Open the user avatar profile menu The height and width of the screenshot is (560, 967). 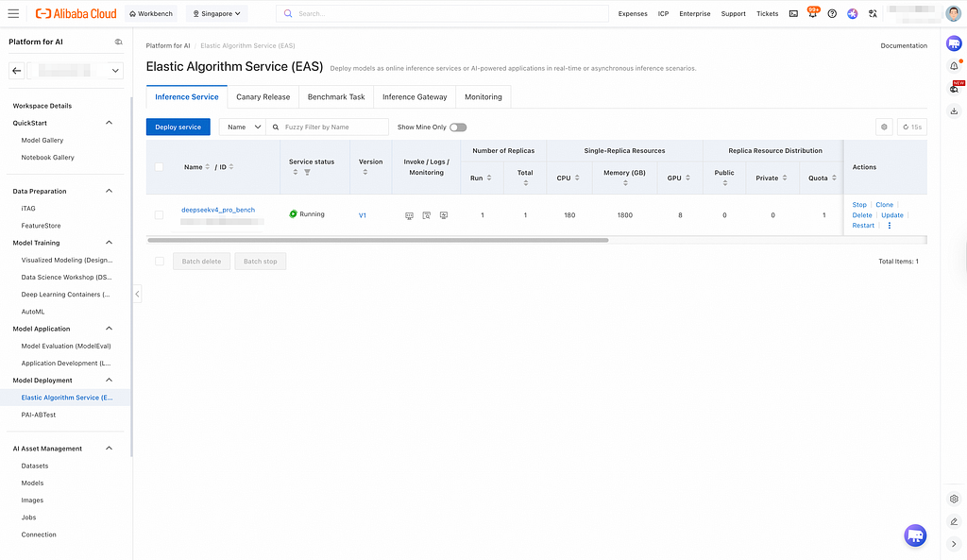(x=954, y=13)
